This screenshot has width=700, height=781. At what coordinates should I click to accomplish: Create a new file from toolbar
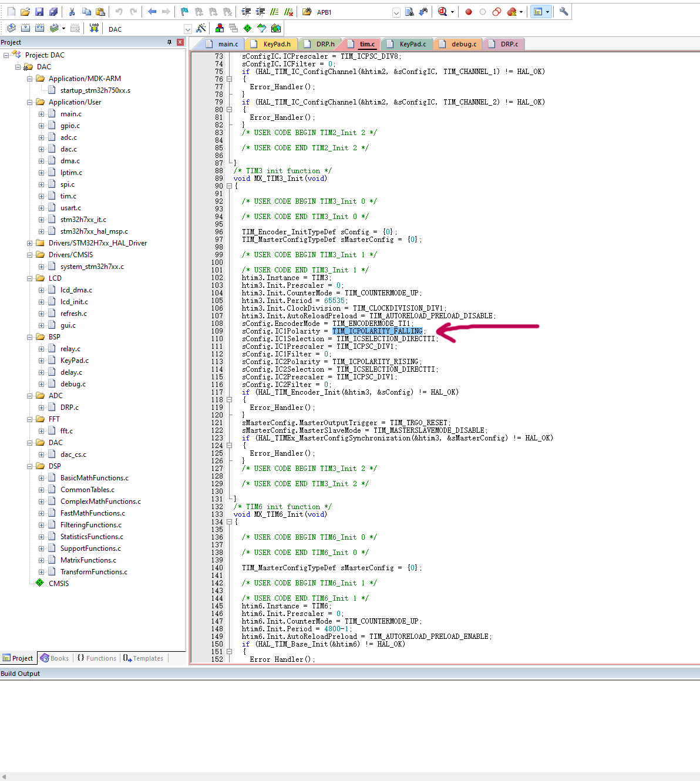point(11,12)
